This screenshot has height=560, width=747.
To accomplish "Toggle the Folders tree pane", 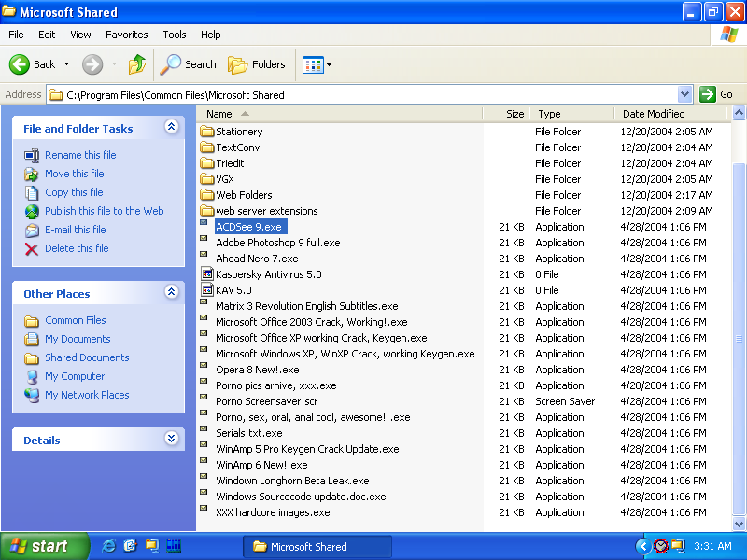I will coord(257,64).
